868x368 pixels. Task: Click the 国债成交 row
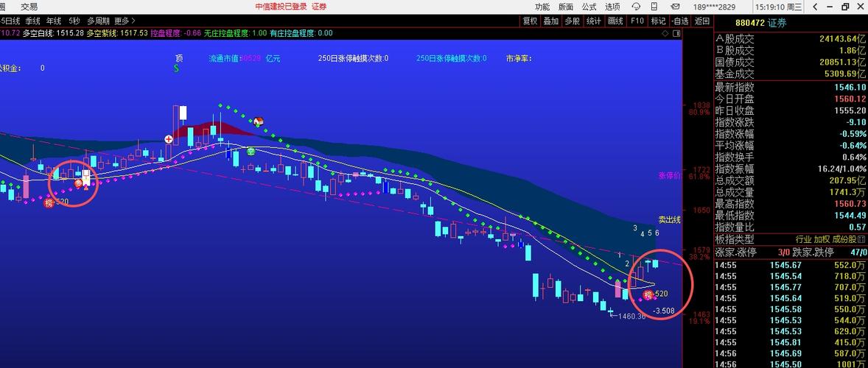791,62
